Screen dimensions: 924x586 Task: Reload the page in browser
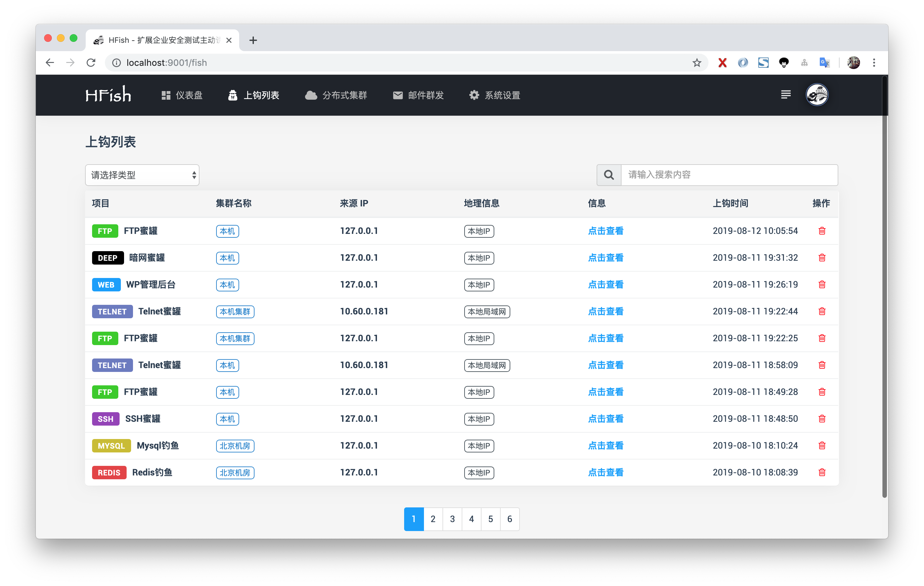(x=91, y=63)
